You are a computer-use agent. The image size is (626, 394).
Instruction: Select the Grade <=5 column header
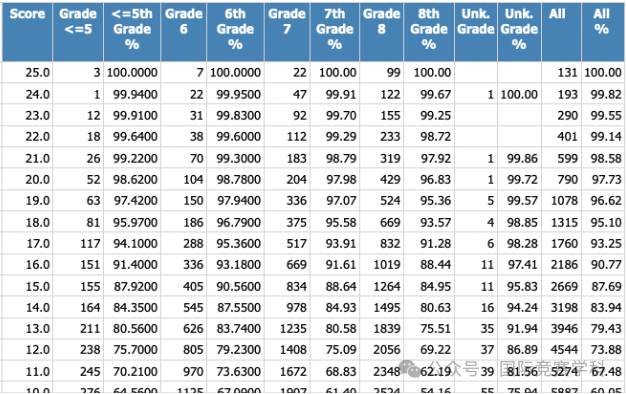coord(78,32)
